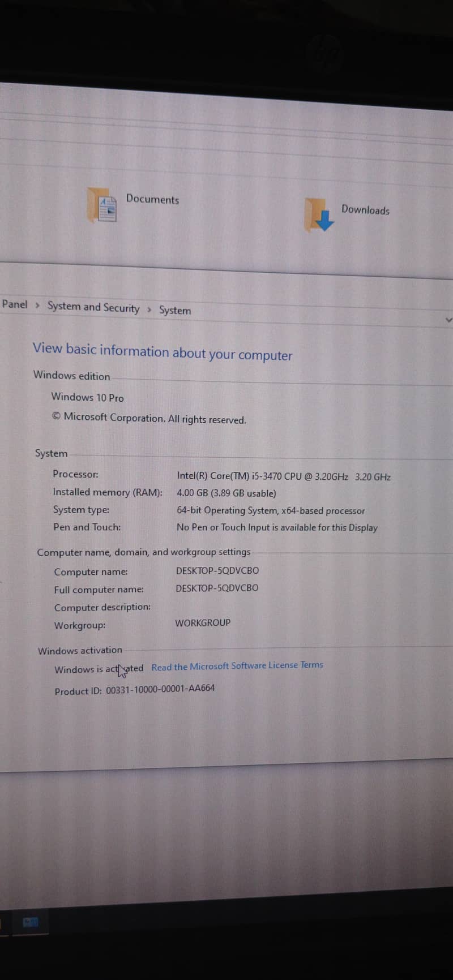453x980 pixels.
Task: Click the System section header
Action: pyautogui.click(x=51, y=453)
